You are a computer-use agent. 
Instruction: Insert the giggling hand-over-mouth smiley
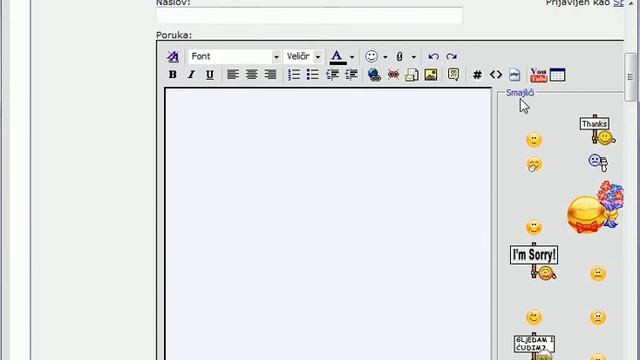click(x=534, y=165)
